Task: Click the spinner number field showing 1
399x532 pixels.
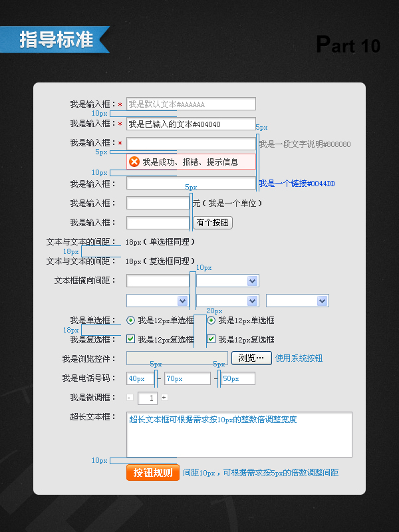Action: pos(148,398)
